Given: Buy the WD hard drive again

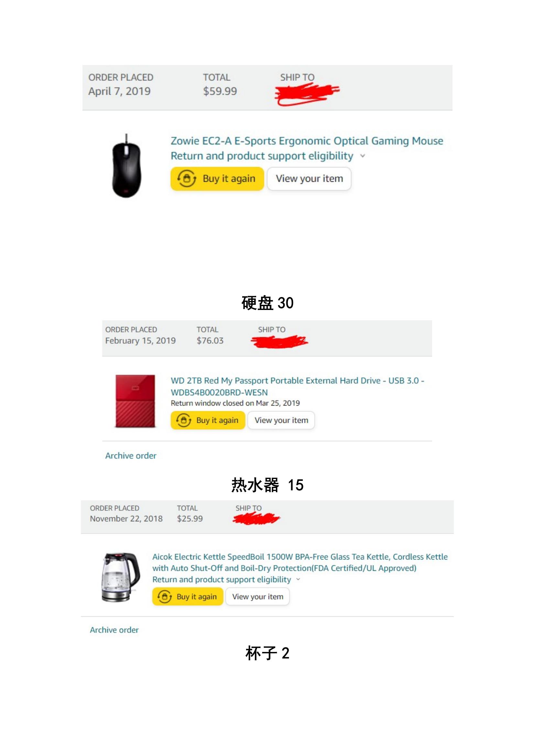Looking at the screenshot, I should 208,420.
